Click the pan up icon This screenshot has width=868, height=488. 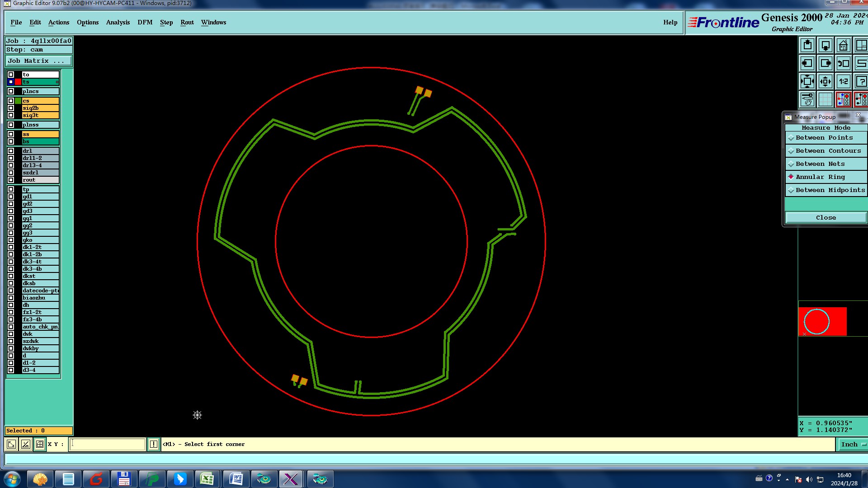click(x=807, y=46)
